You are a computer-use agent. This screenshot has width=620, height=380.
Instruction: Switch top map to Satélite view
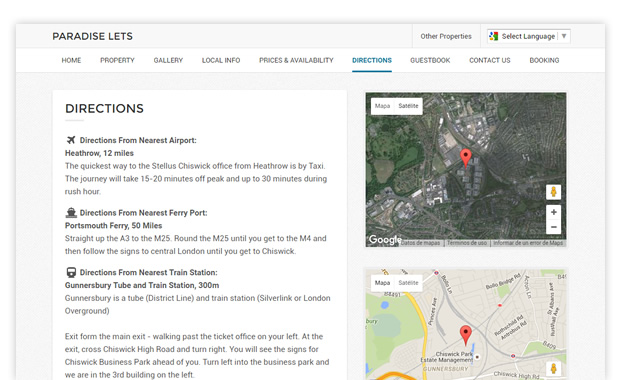pyautogui.click(x=408, y=106)
